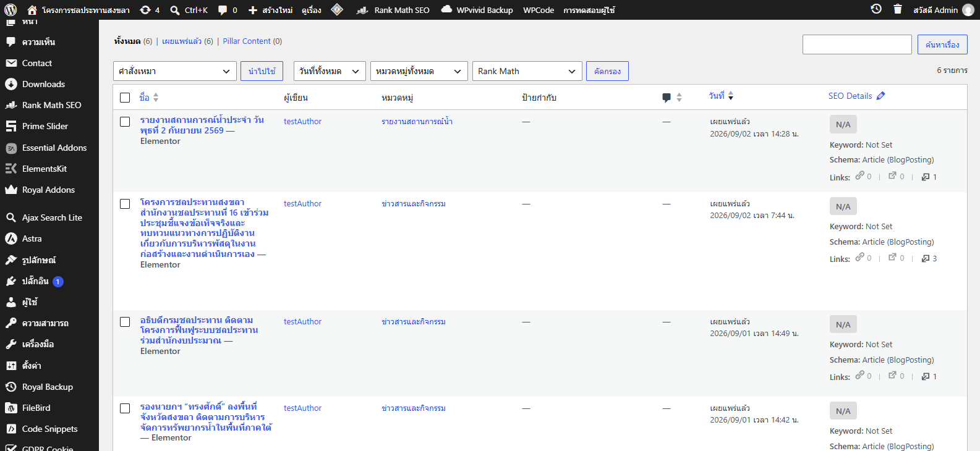Click the updates refresh icon showing 4

click(150, 10)
